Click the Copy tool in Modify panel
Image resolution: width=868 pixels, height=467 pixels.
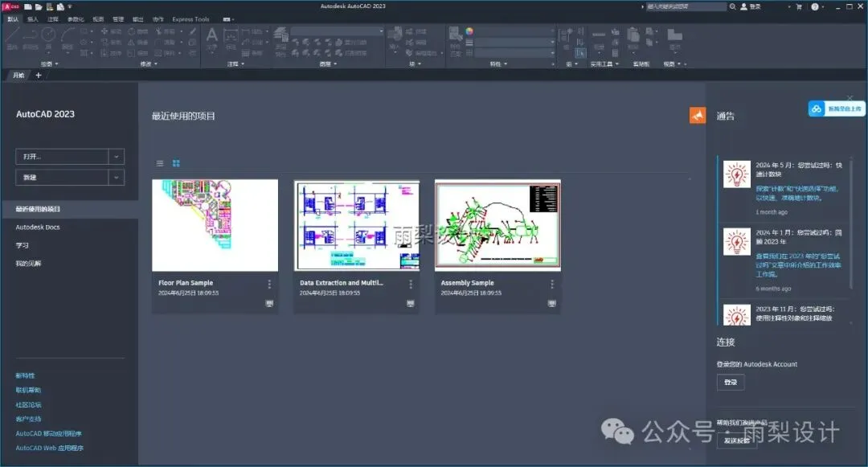pos(111,42)
